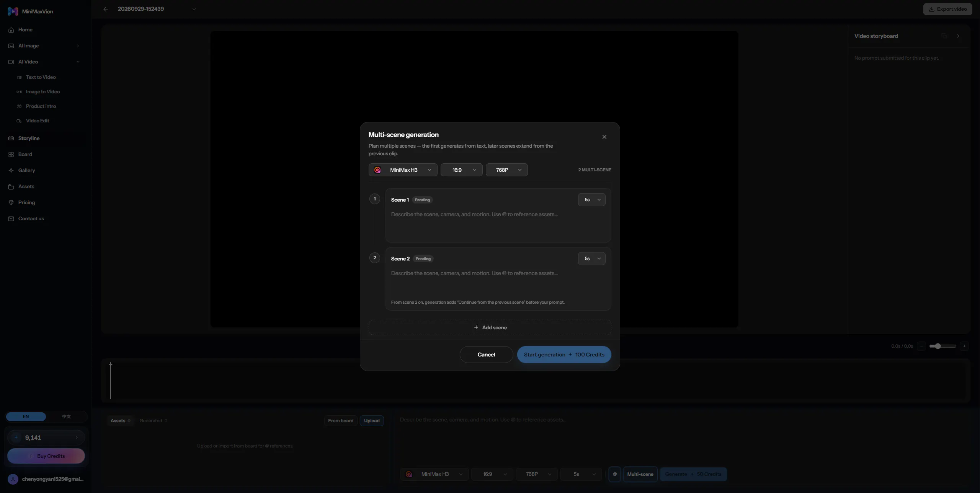This screenshot has width=980, height=493.
Task: Click the @ reference assets icon
Action: [614, 474]
